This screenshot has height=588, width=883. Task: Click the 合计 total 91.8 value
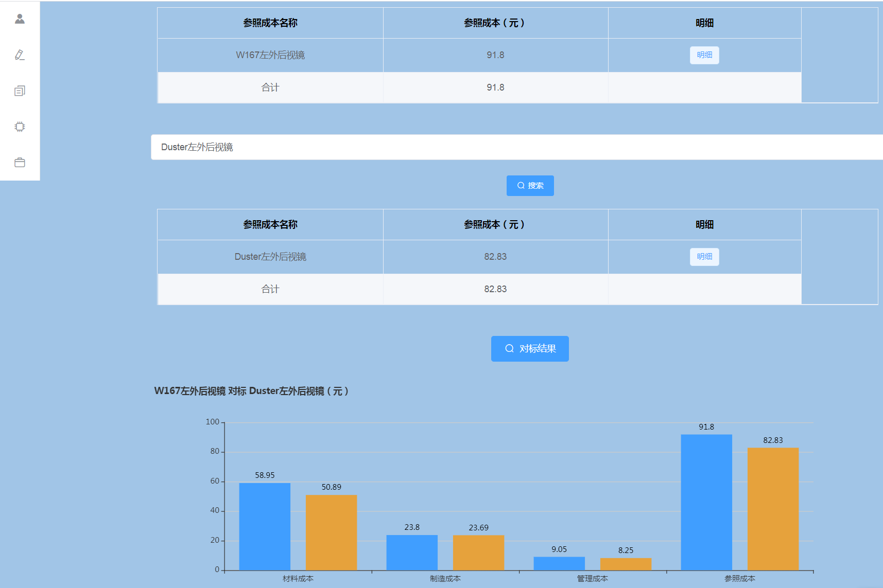pos(495,87)
